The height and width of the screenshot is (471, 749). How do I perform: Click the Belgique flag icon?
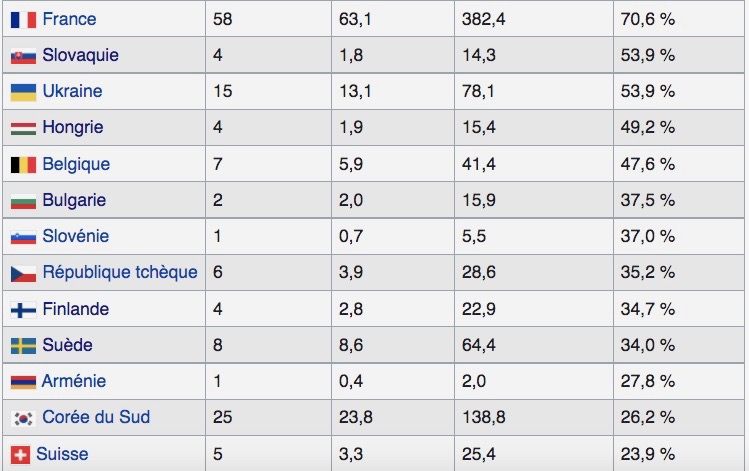pyautogui.click(x=23, y=165)
